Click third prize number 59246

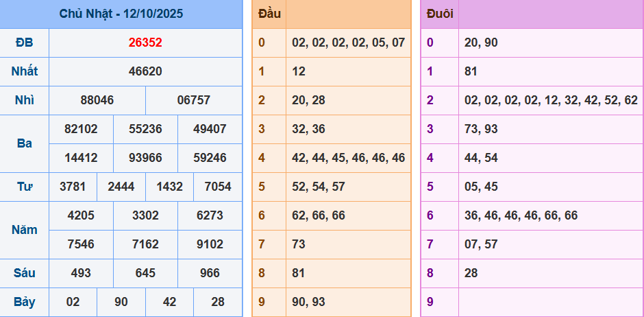tap(210, 158)
